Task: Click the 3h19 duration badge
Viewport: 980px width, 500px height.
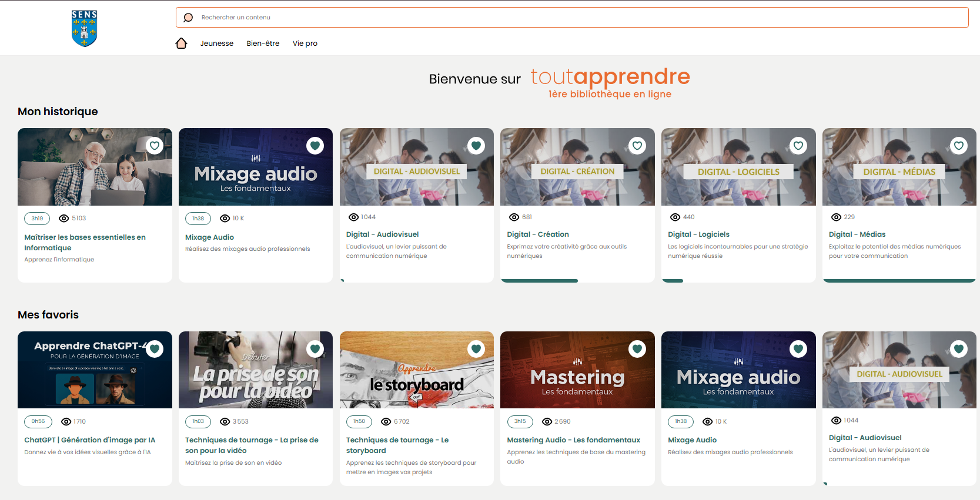Action: pos(38,219)
